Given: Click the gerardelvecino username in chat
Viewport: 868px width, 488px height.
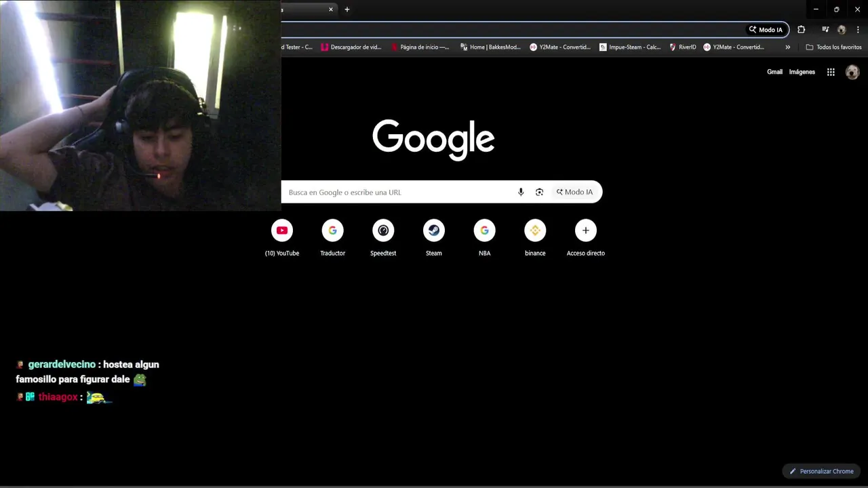Looking at the screenshot, I should click(x=62, y=365).
